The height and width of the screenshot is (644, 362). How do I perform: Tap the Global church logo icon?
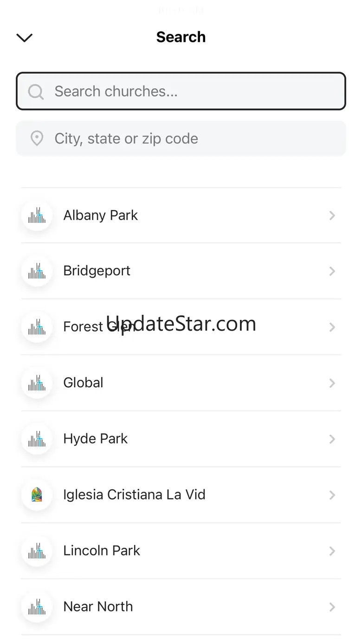pyautogui.click(x=37, y=383)
